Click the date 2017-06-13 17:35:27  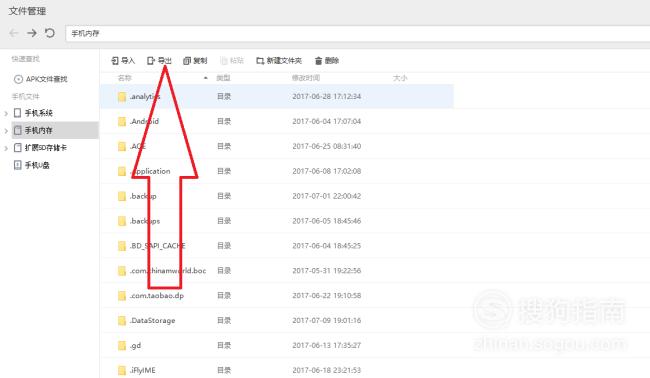click(327, 345)
